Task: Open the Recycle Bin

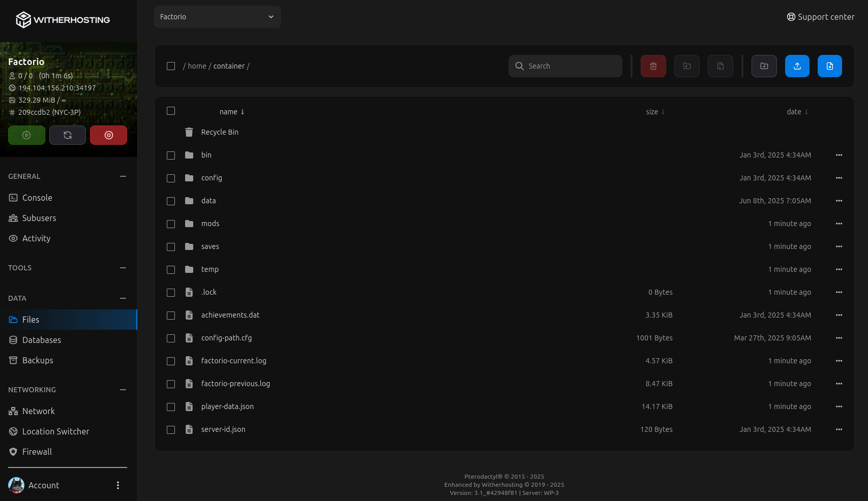Action: click(x=219, y=132)
